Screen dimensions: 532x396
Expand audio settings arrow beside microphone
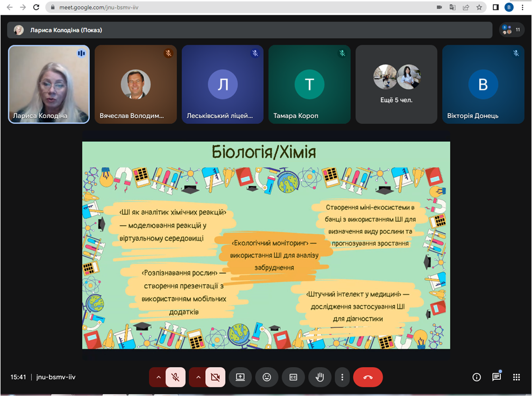pos(157,377)
